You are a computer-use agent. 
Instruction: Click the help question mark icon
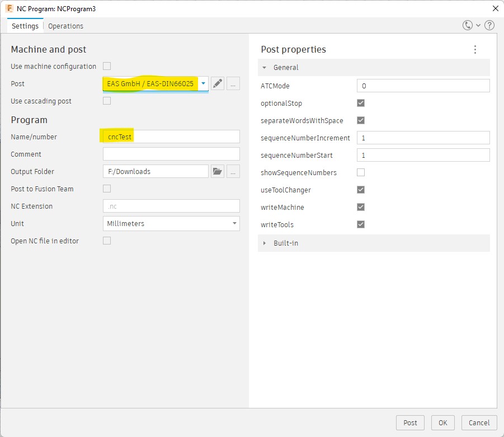pos(489,26)
